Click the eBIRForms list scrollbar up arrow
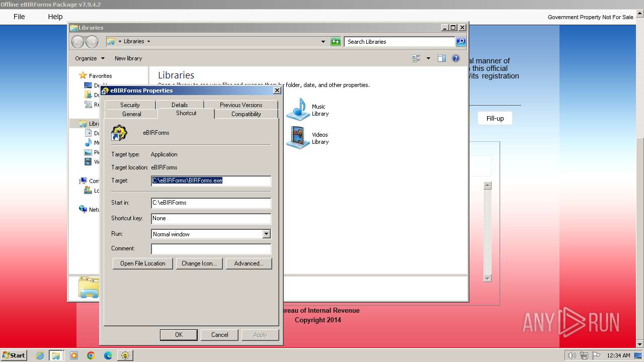 (487, 186)
